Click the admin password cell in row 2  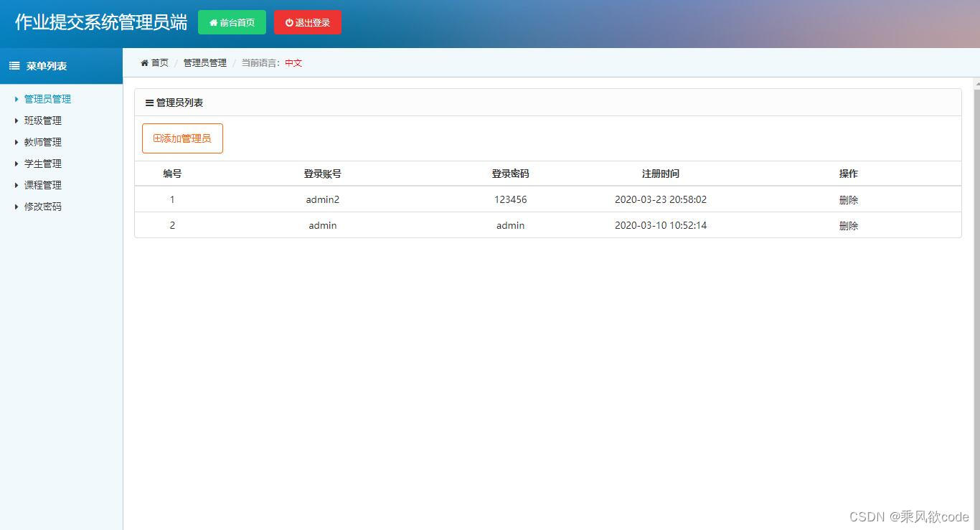pyautogui.click(x=511, y=225)
